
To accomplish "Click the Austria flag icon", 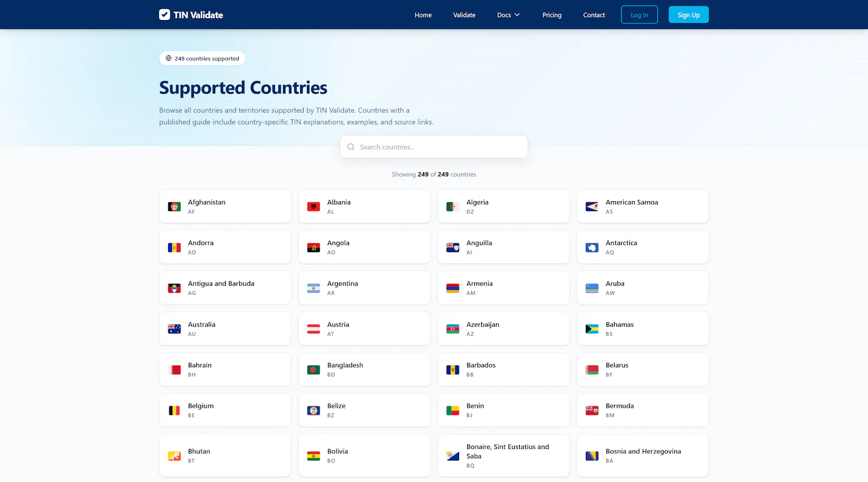I will pos(314,329).
